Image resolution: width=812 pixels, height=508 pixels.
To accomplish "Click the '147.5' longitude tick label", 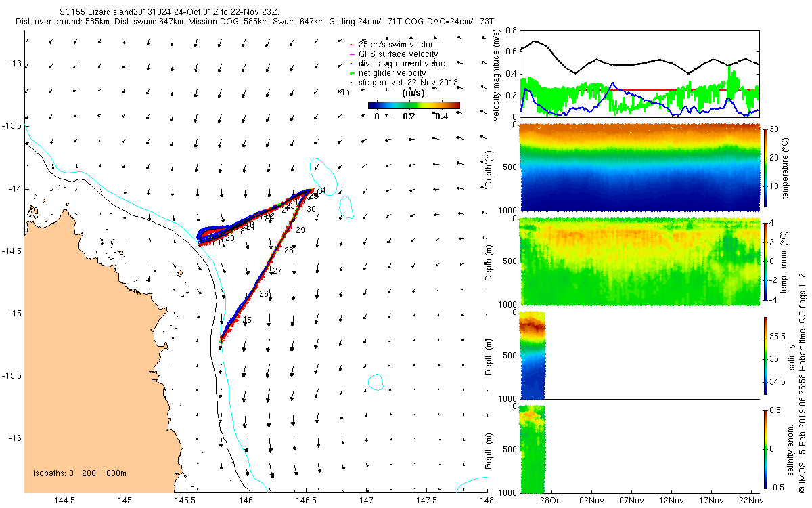I will 426,500.
